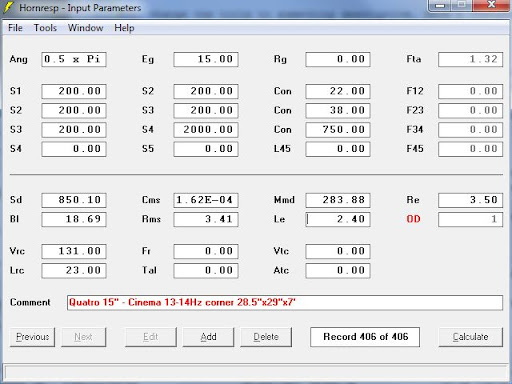This screenshot has height=384, width=512.
Task: Click the OD field showing 1
Action: [470, 219]
